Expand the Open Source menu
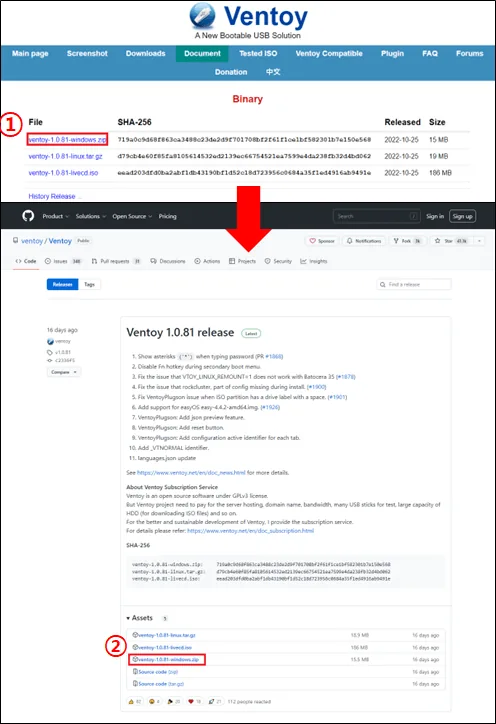Viewport: 496px width, 724px height. (x=132, y=216)
